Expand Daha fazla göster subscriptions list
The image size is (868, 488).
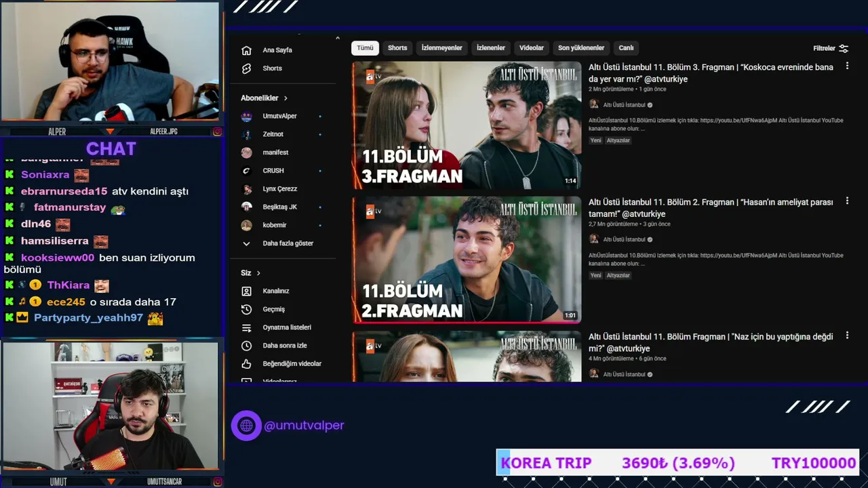278,243
